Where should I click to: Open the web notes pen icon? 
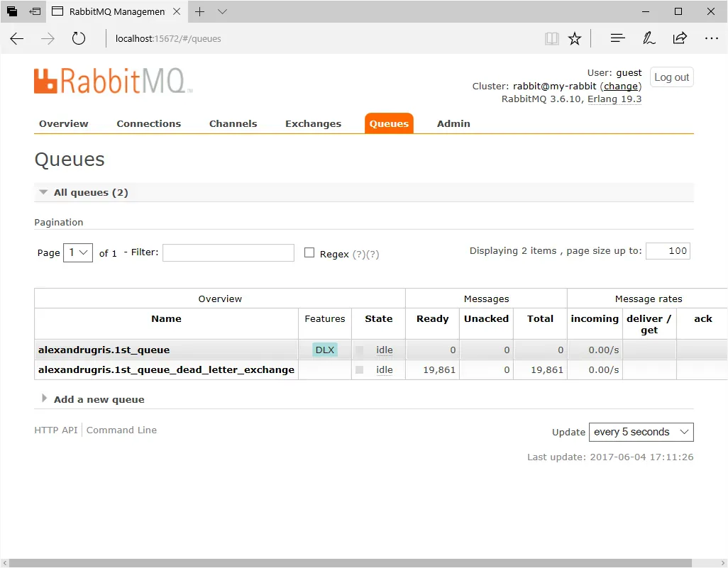tap(649, 38)
